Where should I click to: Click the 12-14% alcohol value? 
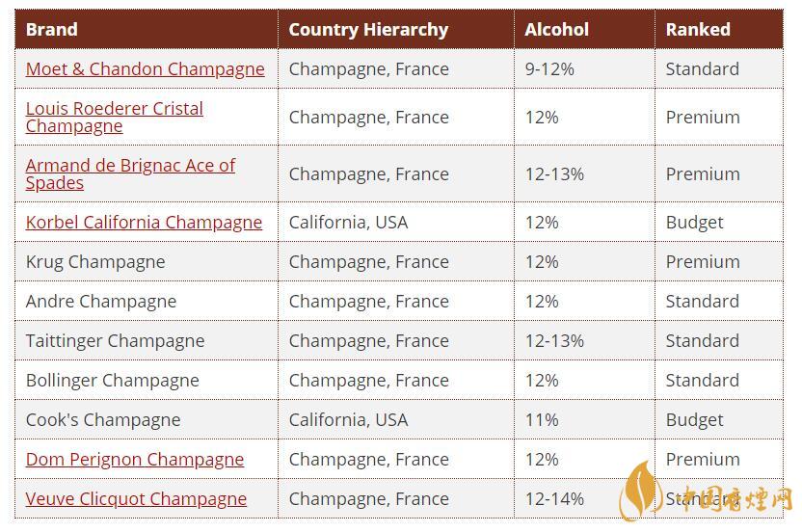[554, 499]
